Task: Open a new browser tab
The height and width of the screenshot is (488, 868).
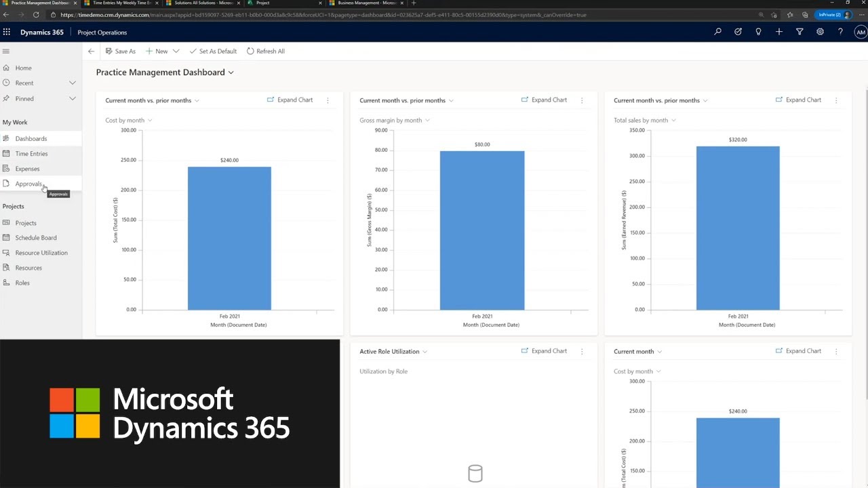Action: click(x=414, y=3)
